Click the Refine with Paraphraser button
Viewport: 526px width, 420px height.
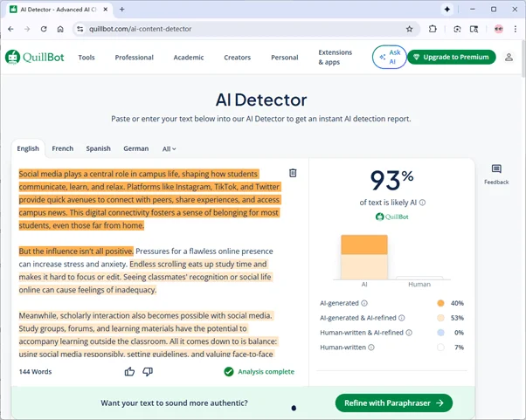click(x=393, y=403)
